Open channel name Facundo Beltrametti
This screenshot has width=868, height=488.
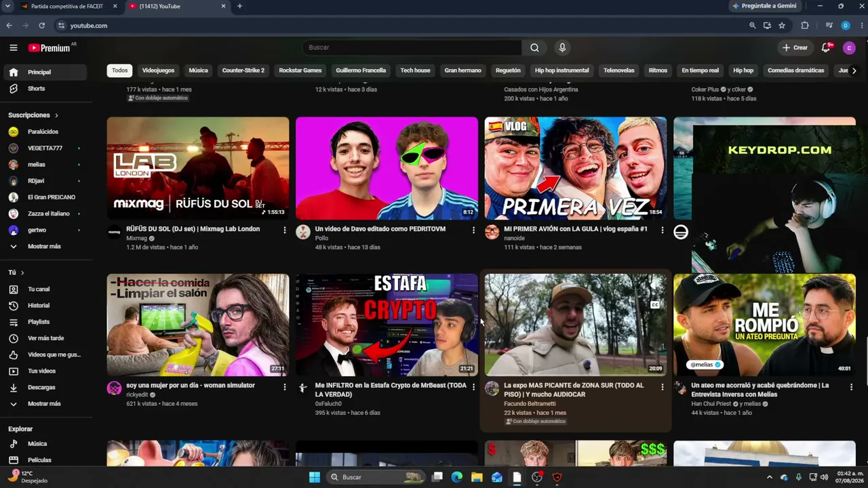tap(530, 404)
